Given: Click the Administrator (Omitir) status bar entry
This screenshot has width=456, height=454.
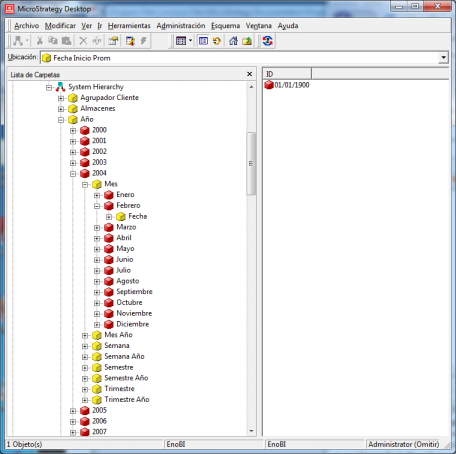Looking at the screenshot, I should point(403,444).
